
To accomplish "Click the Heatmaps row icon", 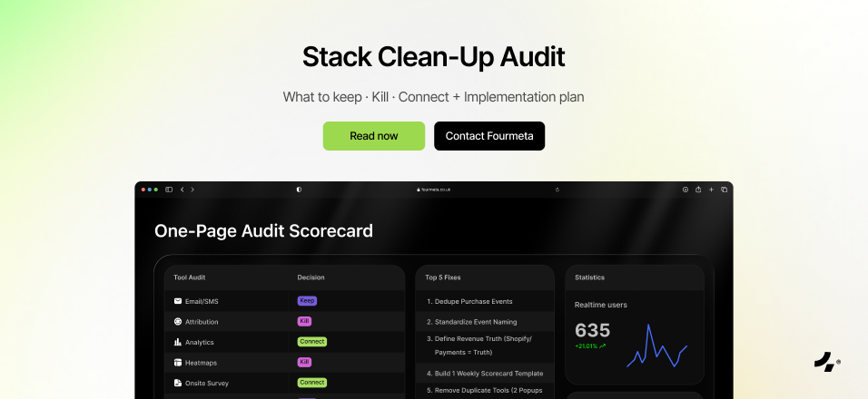I will [178, 363].
